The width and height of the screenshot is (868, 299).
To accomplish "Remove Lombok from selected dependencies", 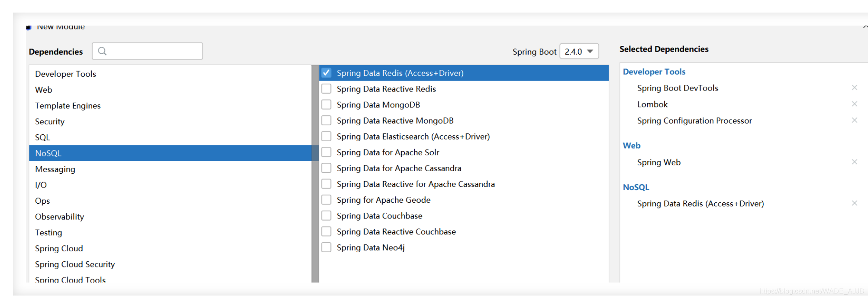I will click(854, 104).
